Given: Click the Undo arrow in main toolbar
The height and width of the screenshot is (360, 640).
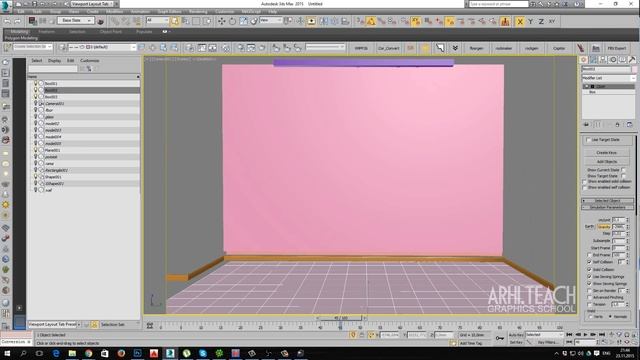Looking at the screenshot, I should point(7,21).
